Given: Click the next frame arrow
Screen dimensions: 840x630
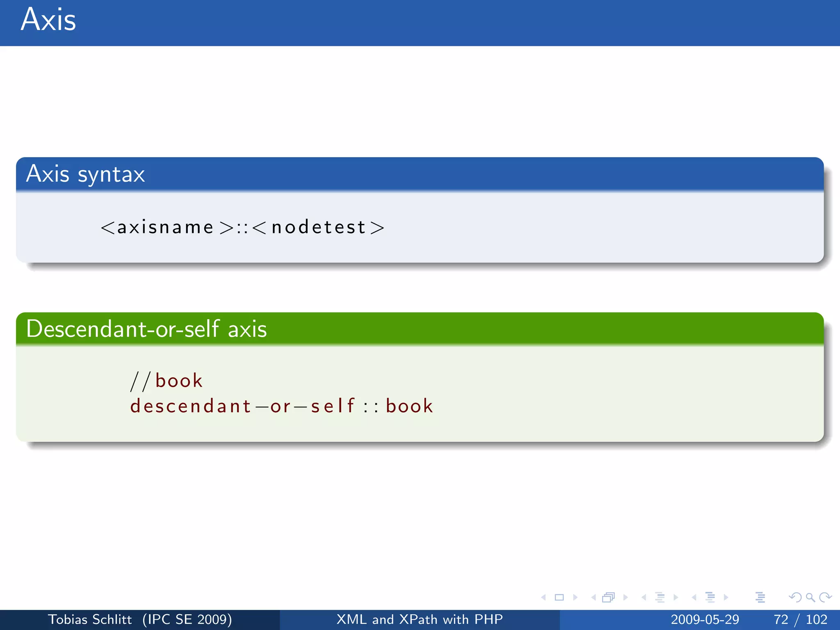Looking at the screenshot, I should [x=625, y=598].
